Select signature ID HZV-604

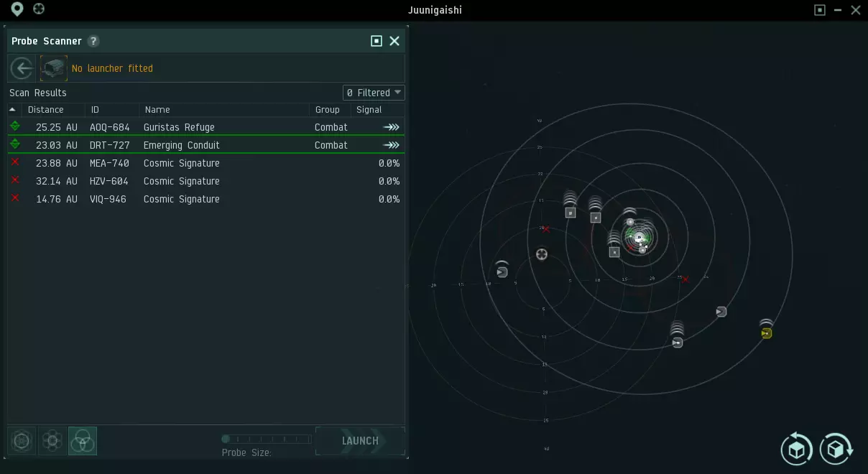[109, 181]
